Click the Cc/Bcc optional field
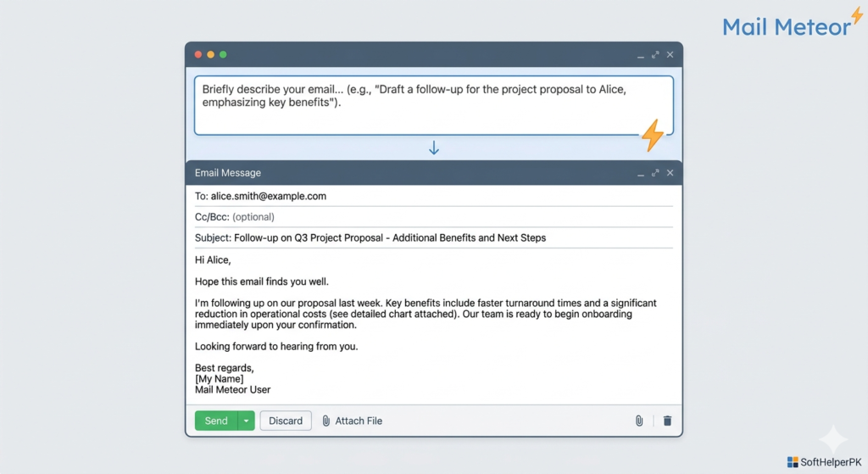The image size is (868, 474). point(433,217)
